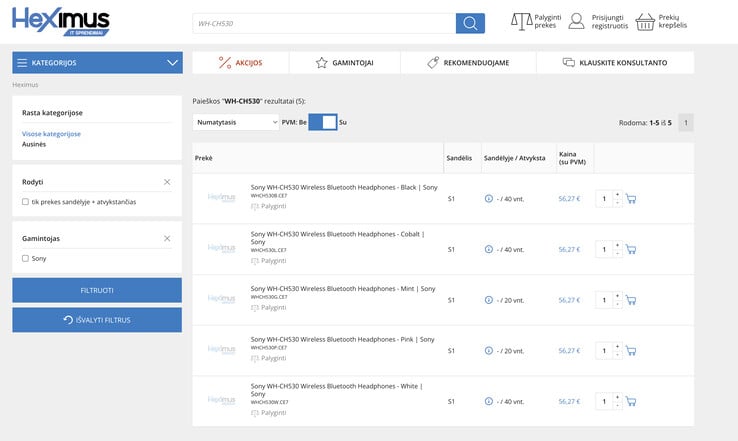Open the compare products scale icon
Viewport: 738px width, 441px height.
tap(521, 22)
